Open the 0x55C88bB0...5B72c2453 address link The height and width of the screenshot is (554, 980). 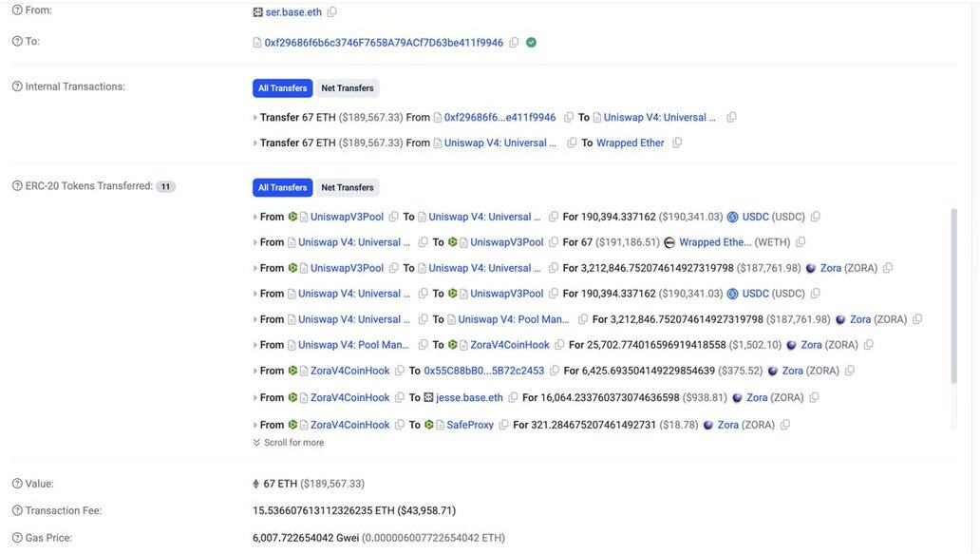click(483, 371)
